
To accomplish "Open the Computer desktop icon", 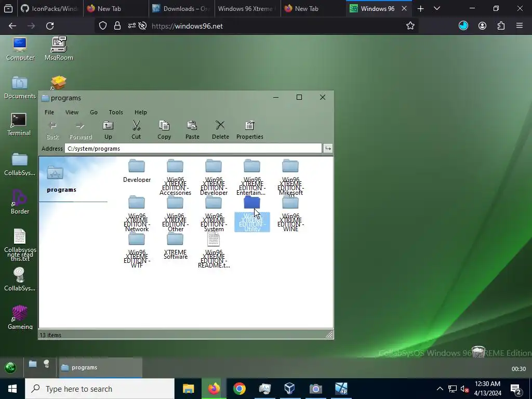I will pos(20,49).
